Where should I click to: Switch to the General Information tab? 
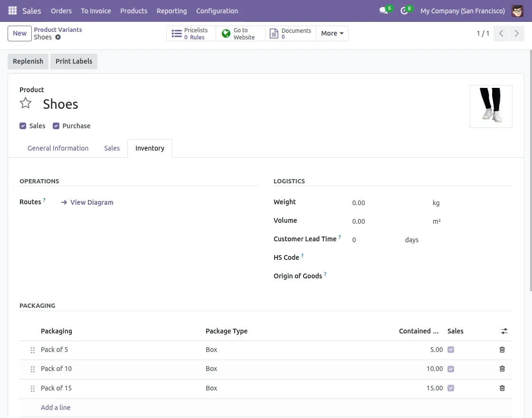[58, 148]
